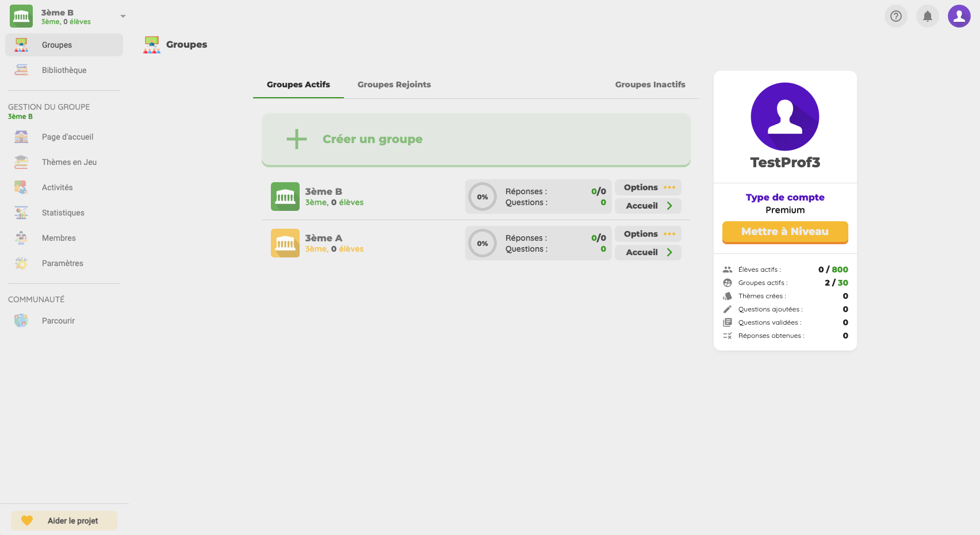Open Parcourir in the Communauté section
Screen dimensions: 980x535
click(58, 321)
